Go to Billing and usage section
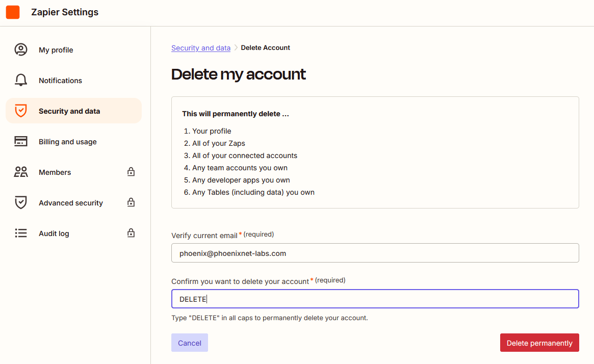594x364 pixels. [68, 142]
